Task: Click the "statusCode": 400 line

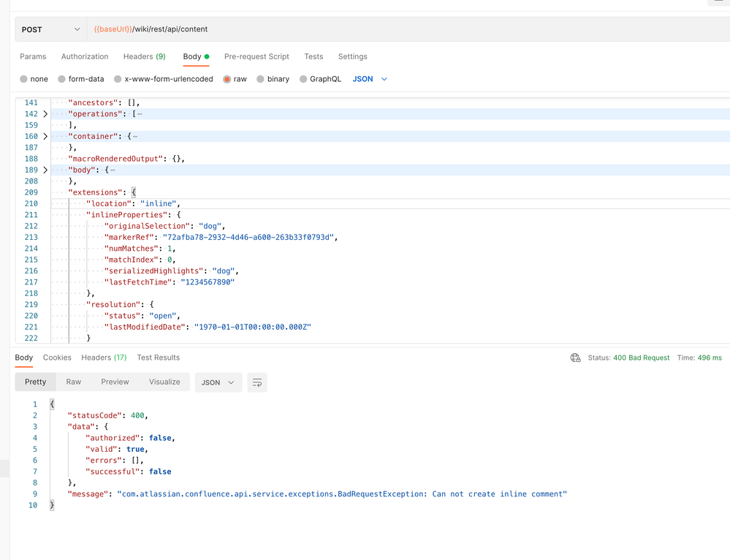Action: click(x=108, y=415)
